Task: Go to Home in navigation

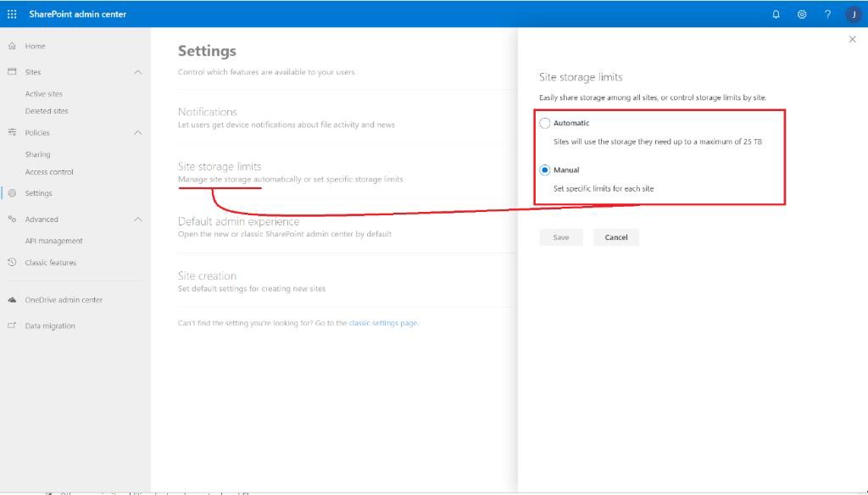Action: 35,46
